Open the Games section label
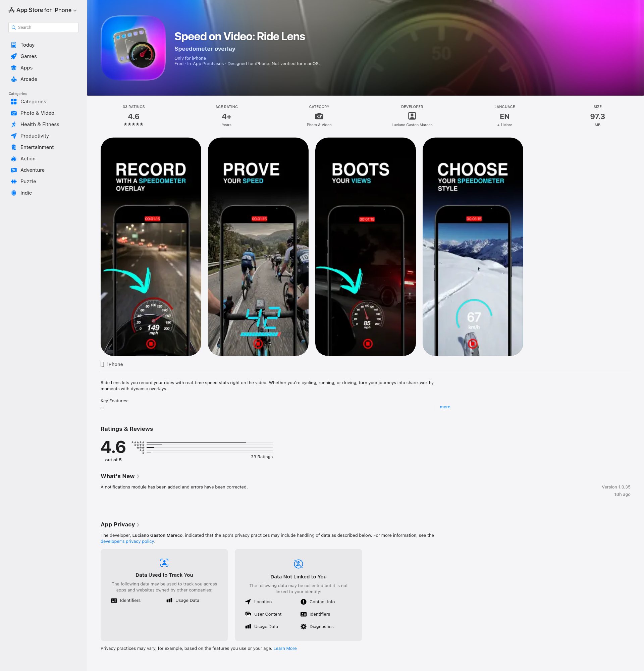The height and width of the screenshot is (671, 644). pyautogui.click(x=29, y=56)
